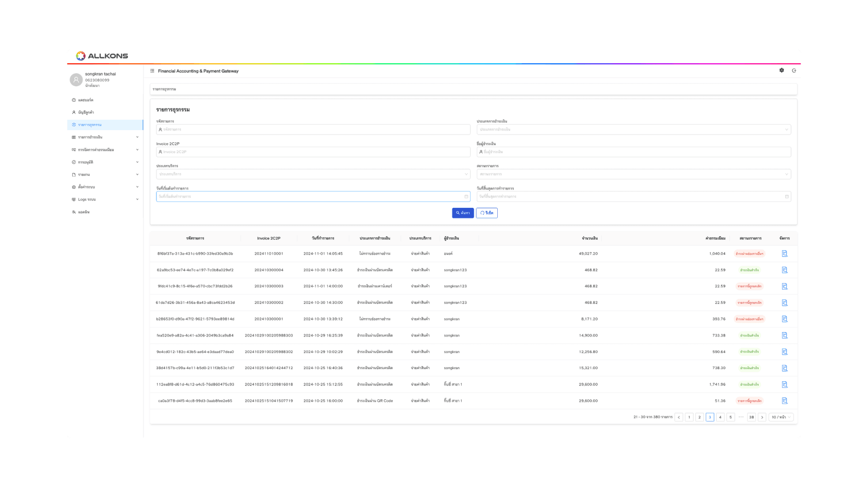Viewport: 868px width, 488px height.
Task: Click the ALLKONS logo
Action: 102,56
